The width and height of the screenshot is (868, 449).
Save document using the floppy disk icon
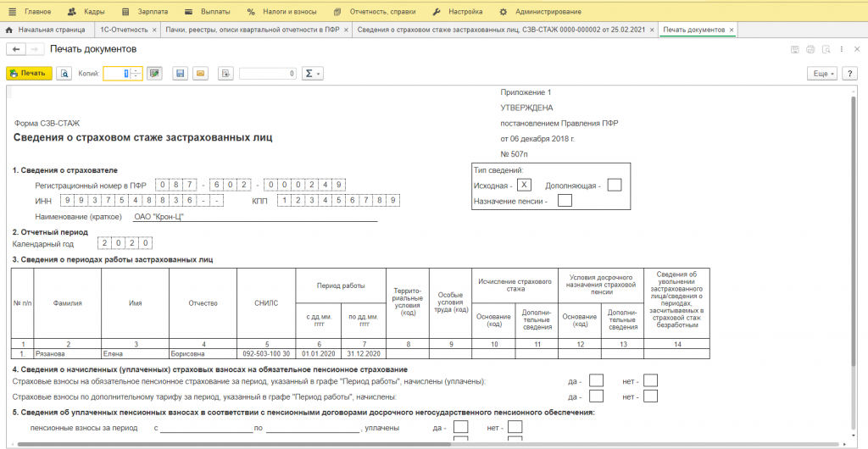[x=180, y=74]
